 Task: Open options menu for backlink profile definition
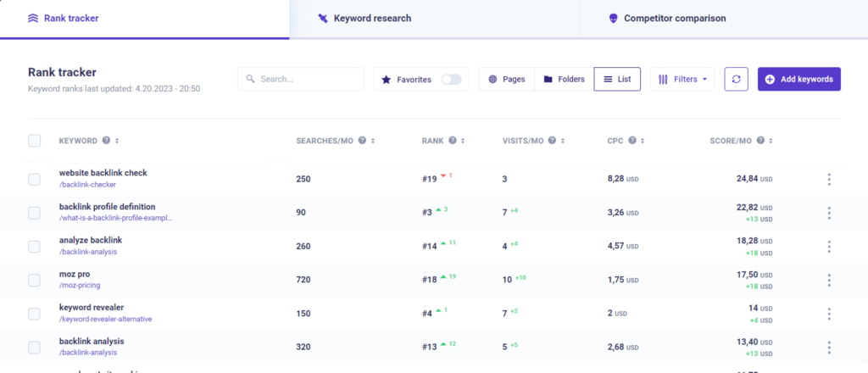point(829,213)
